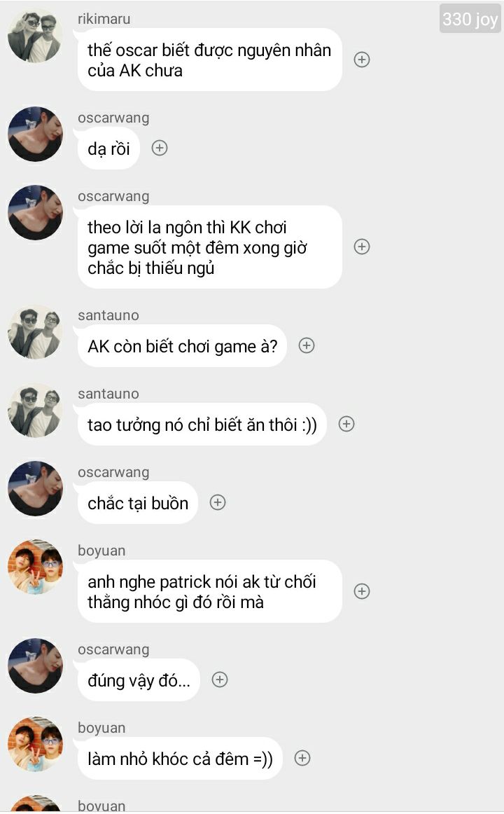Click the plus icon beside rikimaru's message
The image size is (504, 814).
click(362, 60)
